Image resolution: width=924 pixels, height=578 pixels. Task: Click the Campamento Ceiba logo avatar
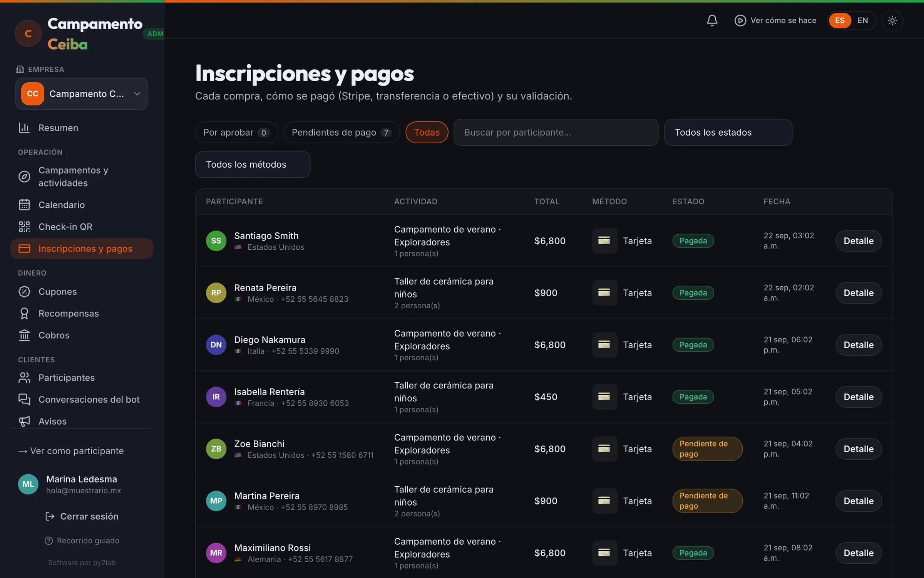(28, 34)
